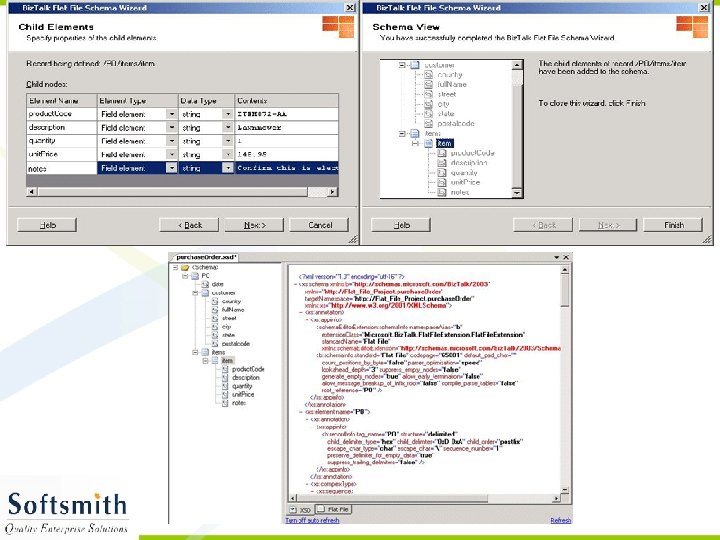
Task: Click Element Name column header
Action: 62,101
